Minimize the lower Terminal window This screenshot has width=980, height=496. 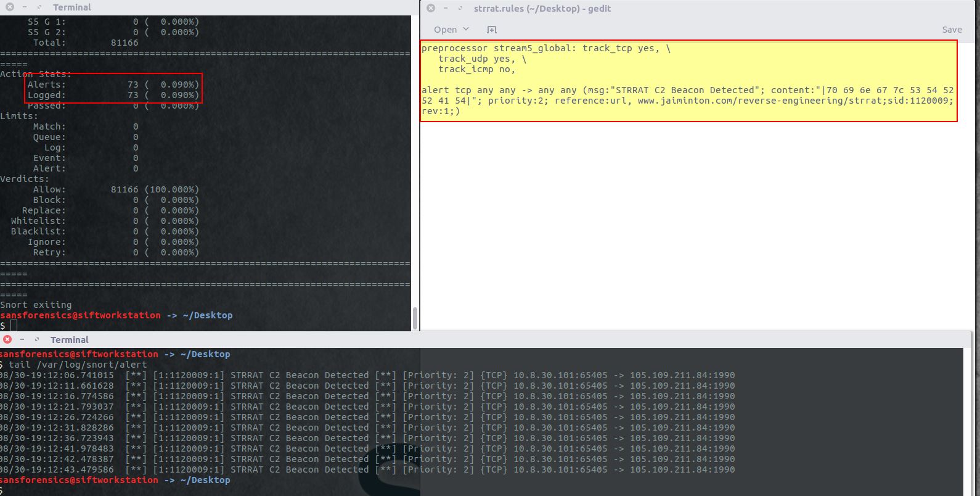click(x=22, y=339)
